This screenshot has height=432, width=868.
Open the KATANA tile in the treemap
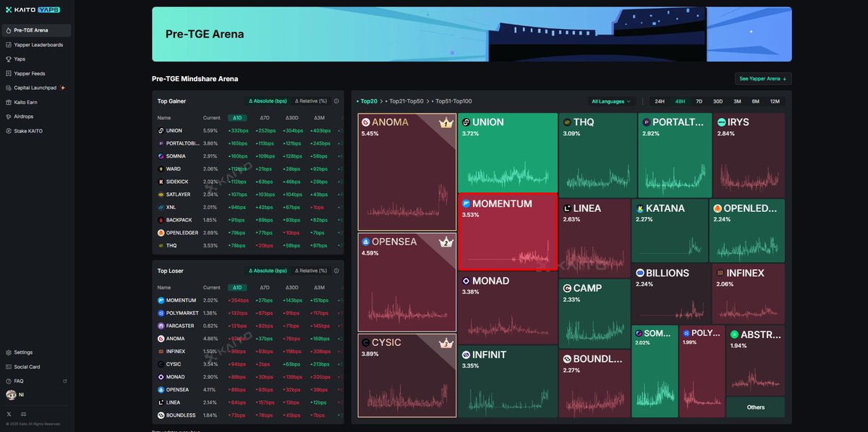click(x=669, y=231)
